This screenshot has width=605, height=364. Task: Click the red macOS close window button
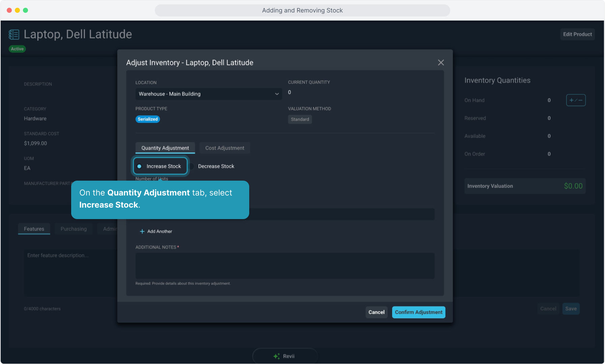(x=9, y=10)
